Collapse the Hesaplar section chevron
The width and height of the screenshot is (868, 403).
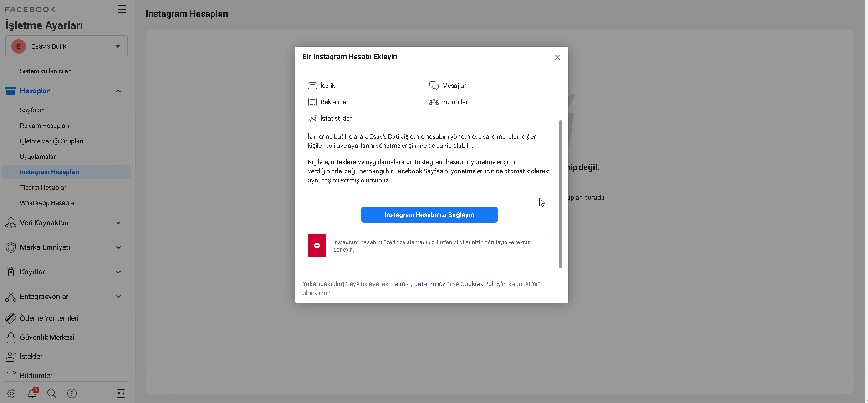tap(118, 91)
